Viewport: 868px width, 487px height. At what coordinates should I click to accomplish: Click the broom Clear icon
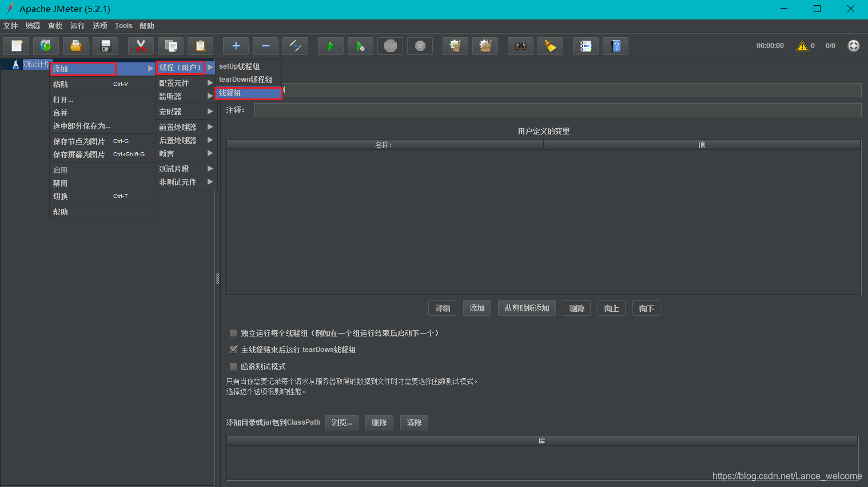tap(550, 46)
